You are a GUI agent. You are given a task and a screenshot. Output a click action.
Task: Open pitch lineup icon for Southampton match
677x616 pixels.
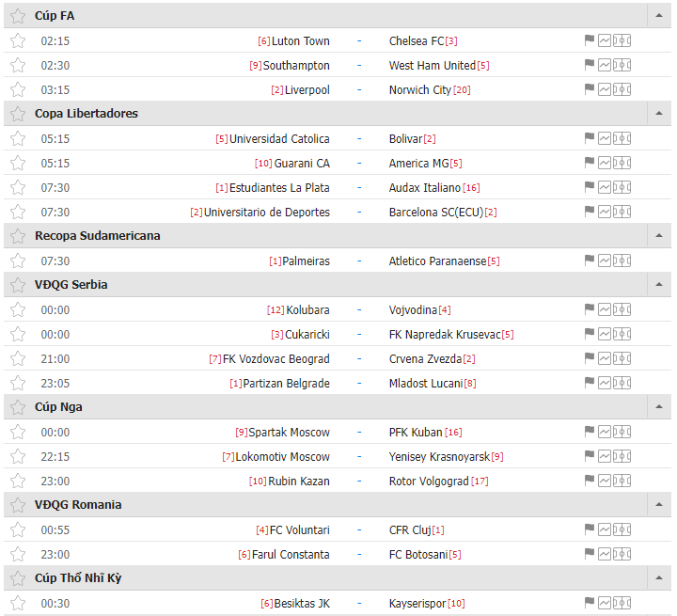click(x=622, y=65)
